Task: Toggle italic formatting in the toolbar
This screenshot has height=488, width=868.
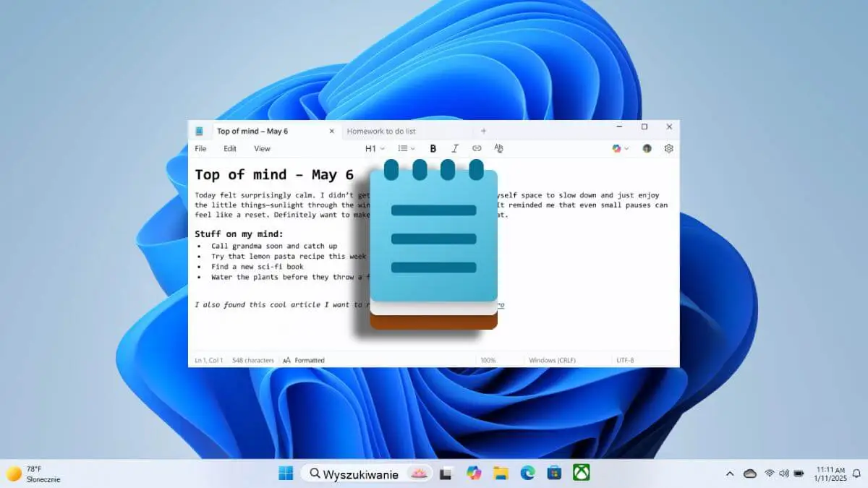Action: 455,148
